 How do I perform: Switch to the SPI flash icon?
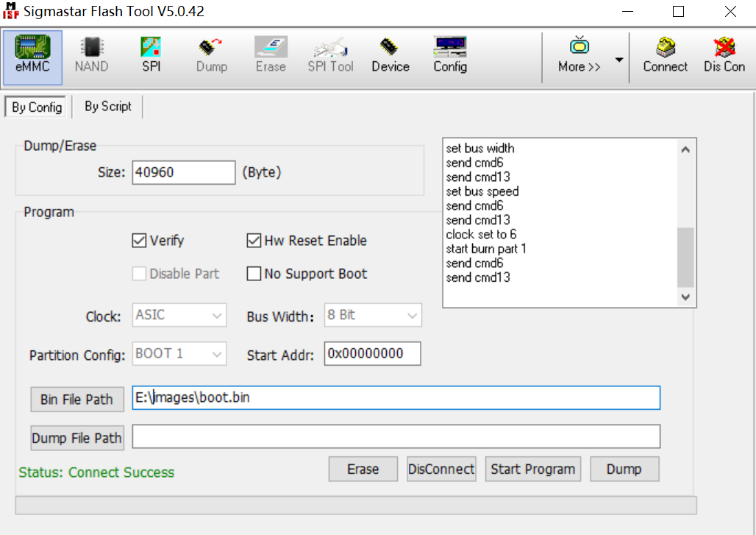(151, 56)
